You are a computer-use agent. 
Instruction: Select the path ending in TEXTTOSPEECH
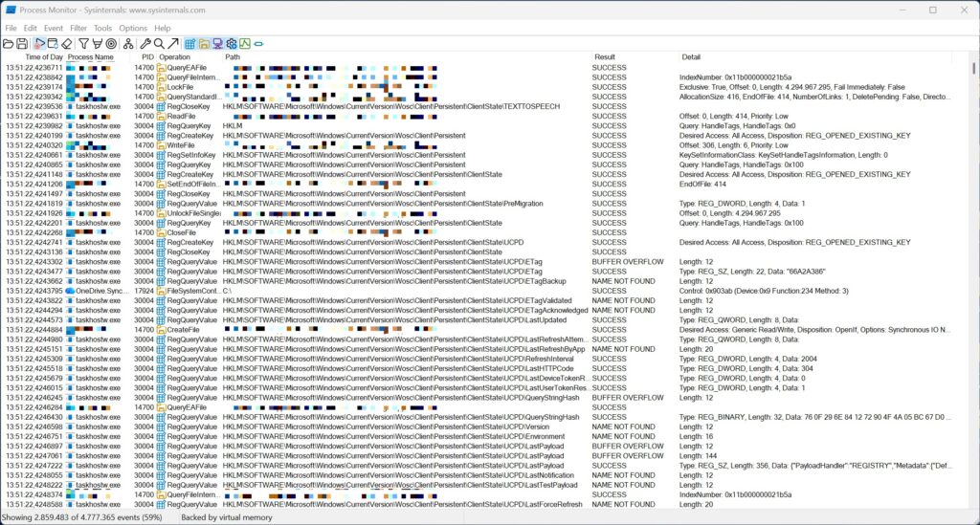(x=391, y=107)
